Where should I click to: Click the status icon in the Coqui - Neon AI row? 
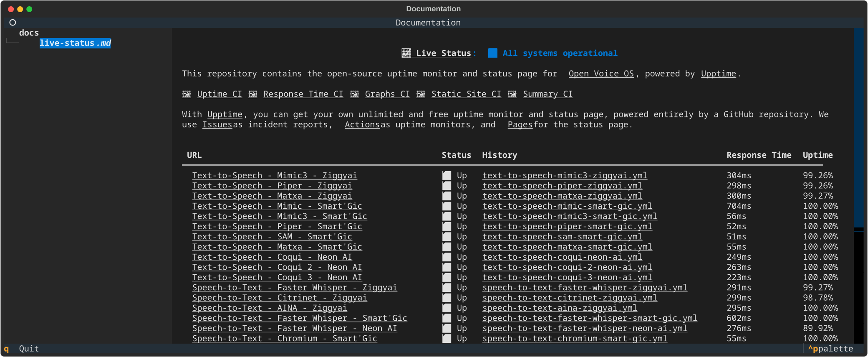coord(447,257)
